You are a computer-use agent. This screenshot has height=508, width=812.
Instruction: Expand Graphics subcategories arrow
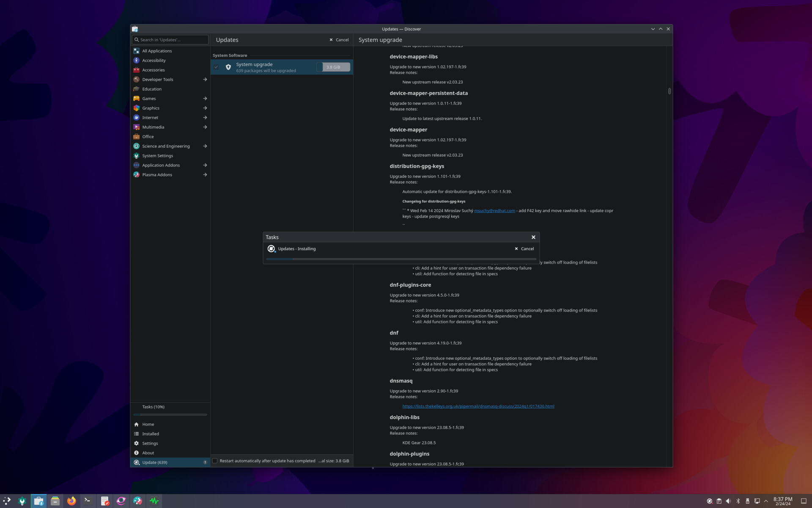tap(205, 108)
